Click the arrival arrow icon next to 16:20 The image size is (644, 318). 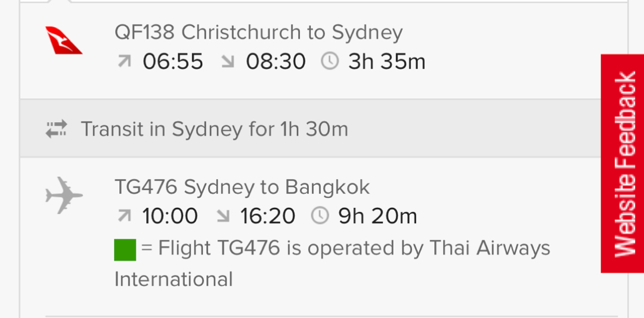(x=222, y=216)
